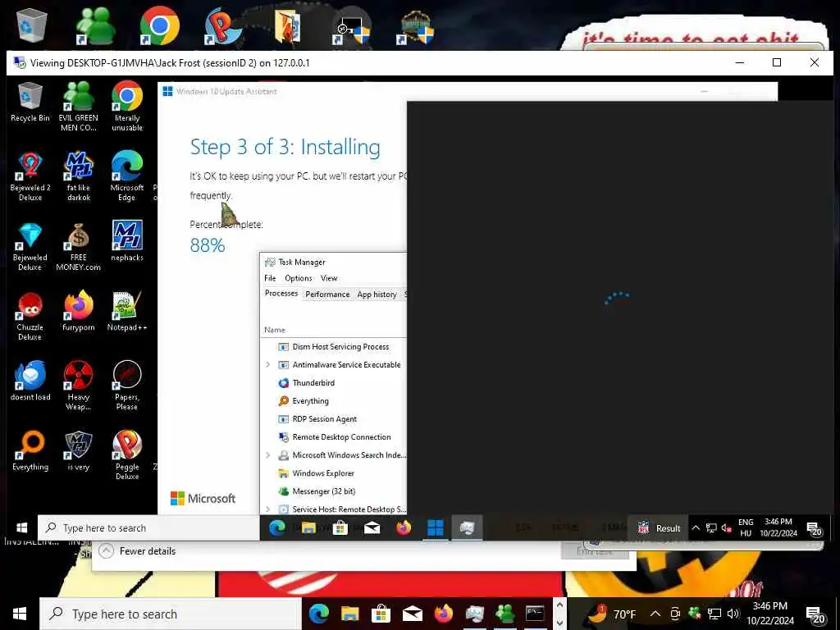This screenshot has height=630, width=840.
Task: Switch to the App history tab
Action: pyautogui.click(x=377, y=294)
